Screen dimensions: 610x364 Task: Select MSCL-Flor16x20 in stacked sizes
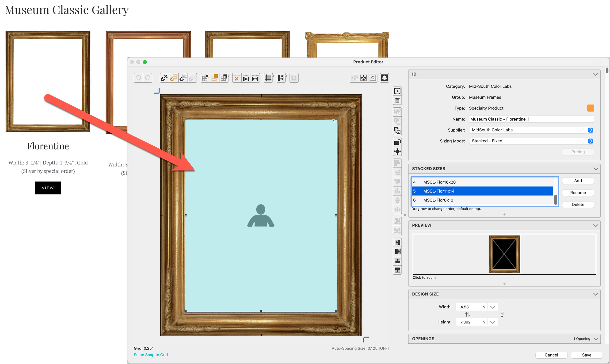pos(439,182)
